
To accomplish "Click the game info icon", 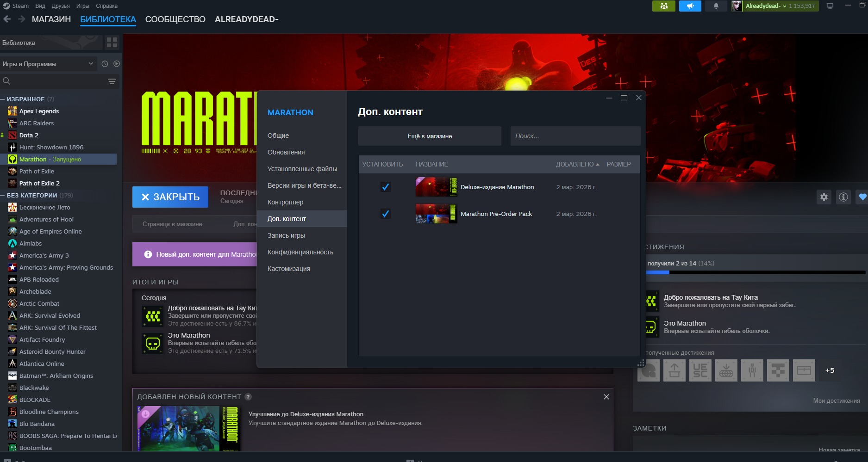I will [x=843, y=197].
